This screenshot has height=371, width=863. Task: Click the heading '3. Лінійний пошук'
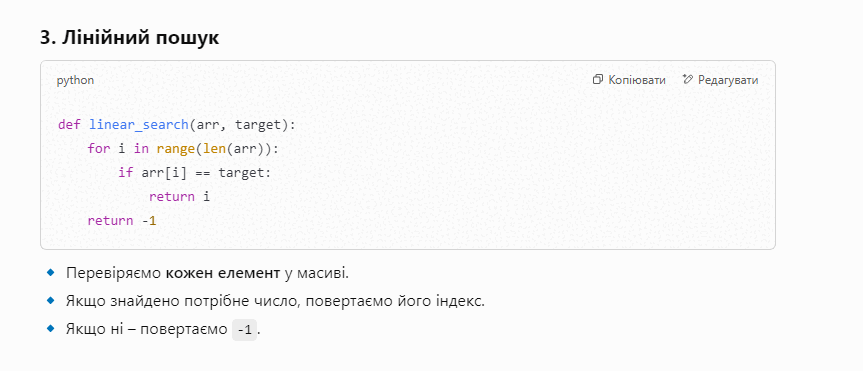[x=129, y=37]
